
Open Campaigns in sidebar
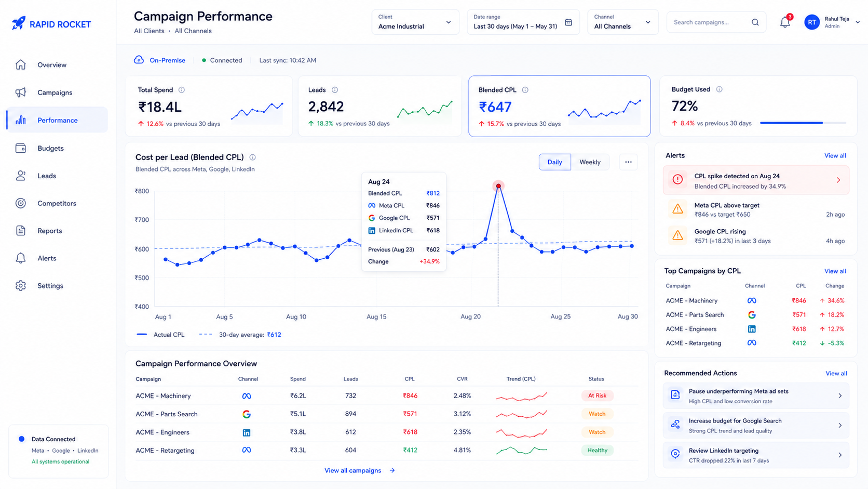pos(57,92)
